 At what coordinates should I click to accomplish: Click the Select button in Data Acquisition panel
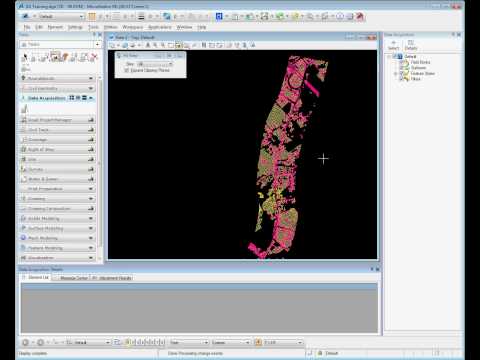(393, 45)
